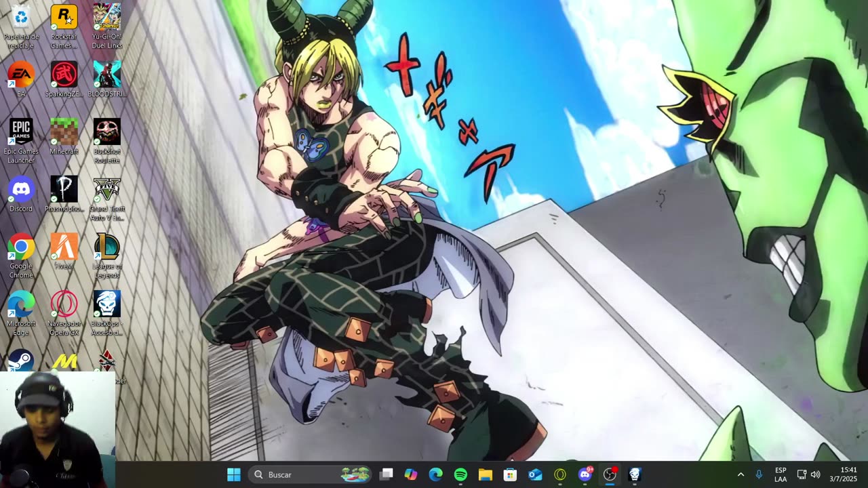The width and height of the screenshot is (868, 488).
Task: Switch to Opera GX in the taskbar
Action: pyautogui.click(x=560, y=474)
